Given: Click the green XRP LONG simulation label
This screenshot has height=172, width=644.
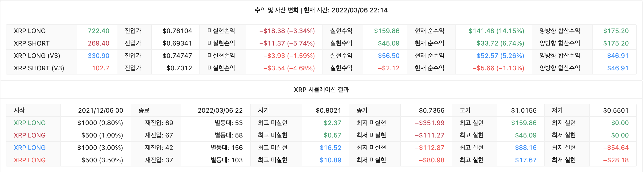Looking at the screenshot, I should [x=30, y=123].
